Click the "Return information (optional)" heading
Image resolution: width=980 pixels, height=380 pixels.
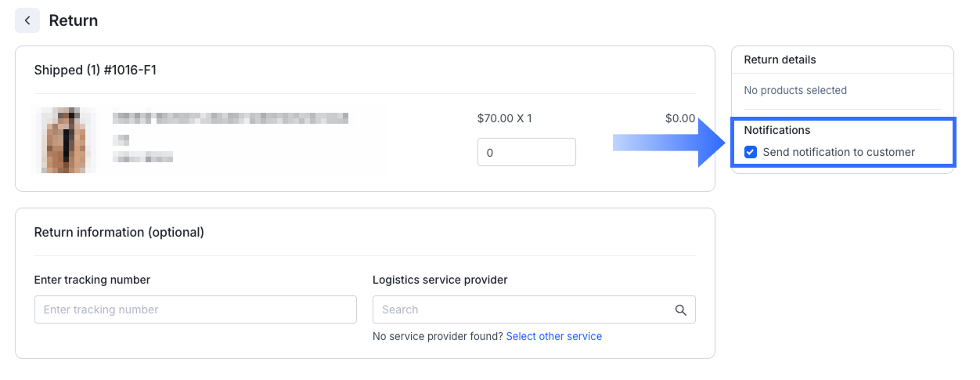[x=119, y=232]
